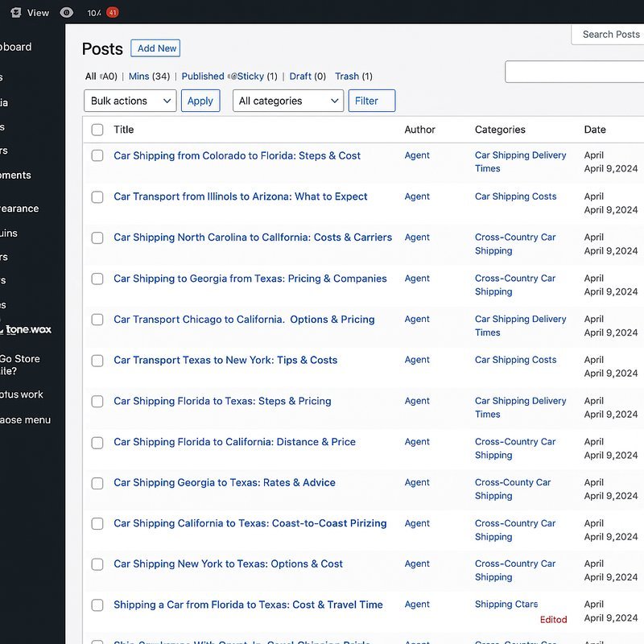The width and height of the screenshot is (644, 644).
Task: Open post Car Shipping New York to Texas
Action: 228,564
